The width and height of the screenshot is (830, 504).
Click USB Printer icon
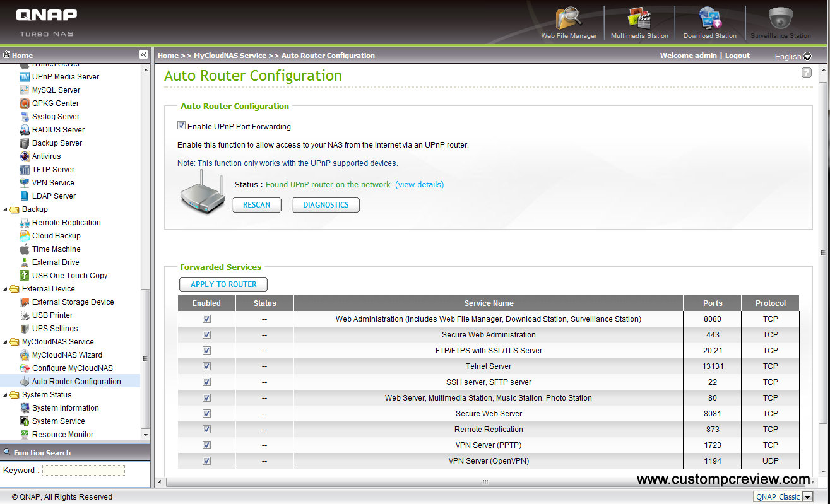click(x=25, y=315)
